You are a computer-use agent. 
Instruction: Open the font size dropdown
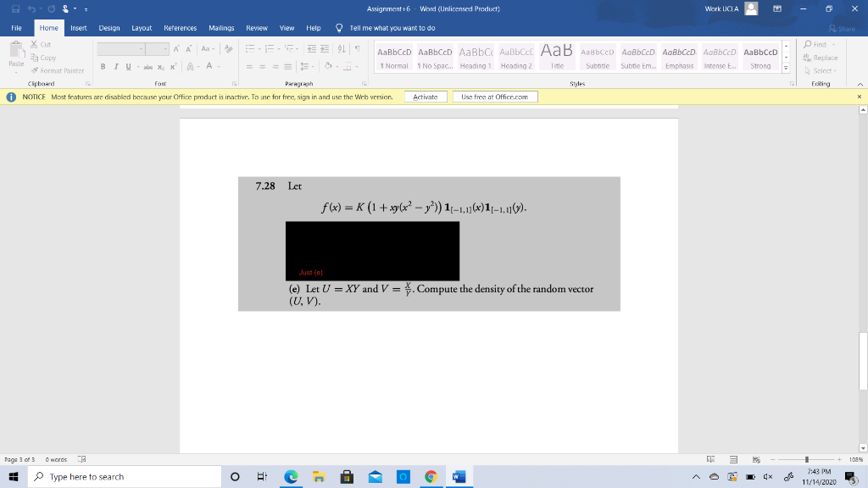165,48
